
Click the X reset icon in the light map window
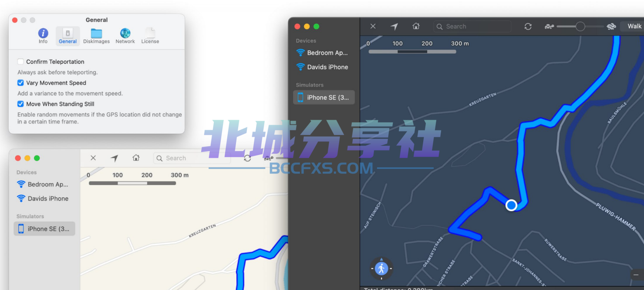coord(93,158)
